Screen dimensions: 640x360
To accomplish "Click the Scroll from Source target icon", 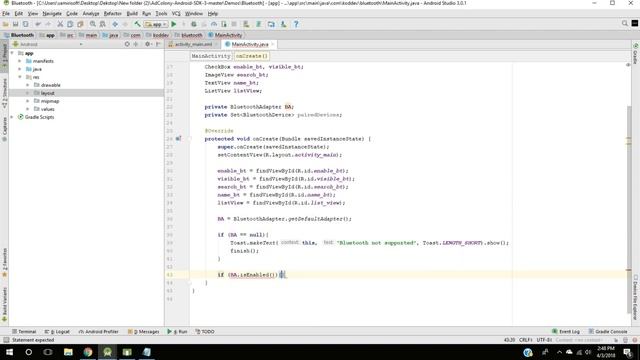I will point(127,44).
